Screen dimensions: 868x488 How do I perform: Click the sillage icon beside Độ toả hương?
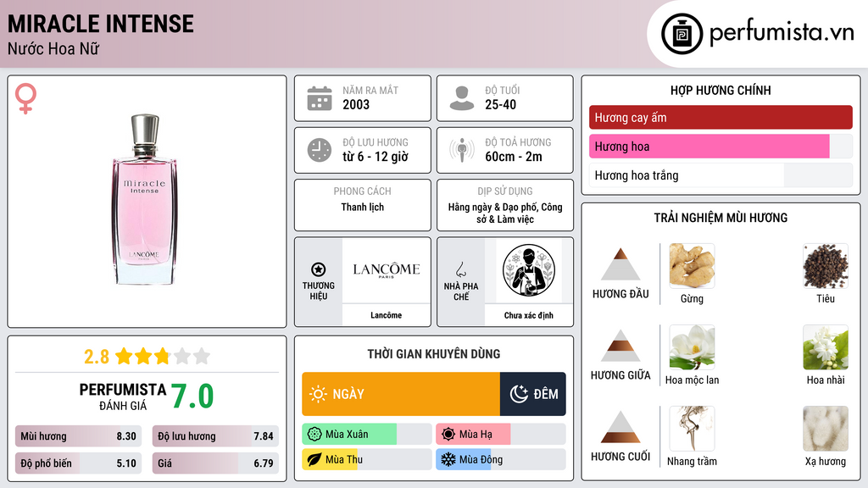pyautogui.click(x=462, y=150)
